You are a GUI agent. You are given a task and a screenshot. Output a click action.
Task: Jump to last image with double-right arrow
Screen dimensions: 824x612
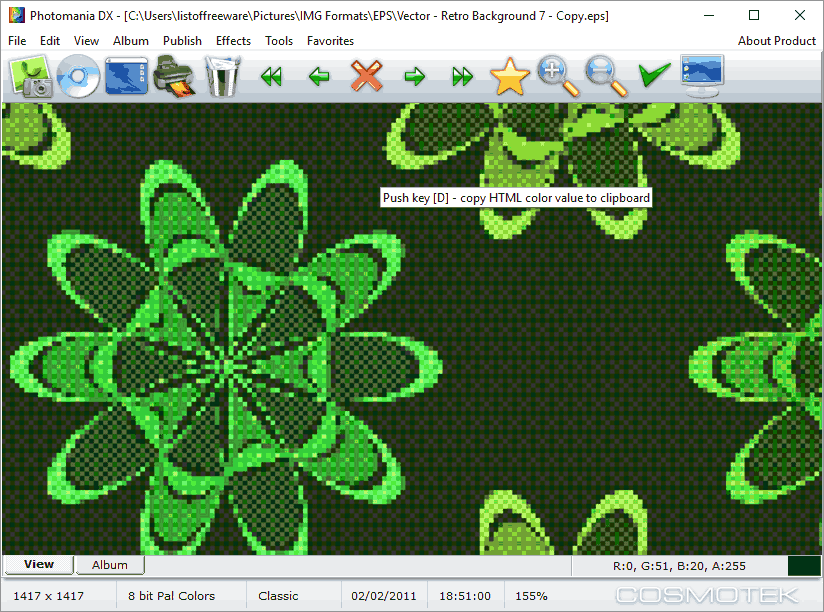click(x=462, y=77)
